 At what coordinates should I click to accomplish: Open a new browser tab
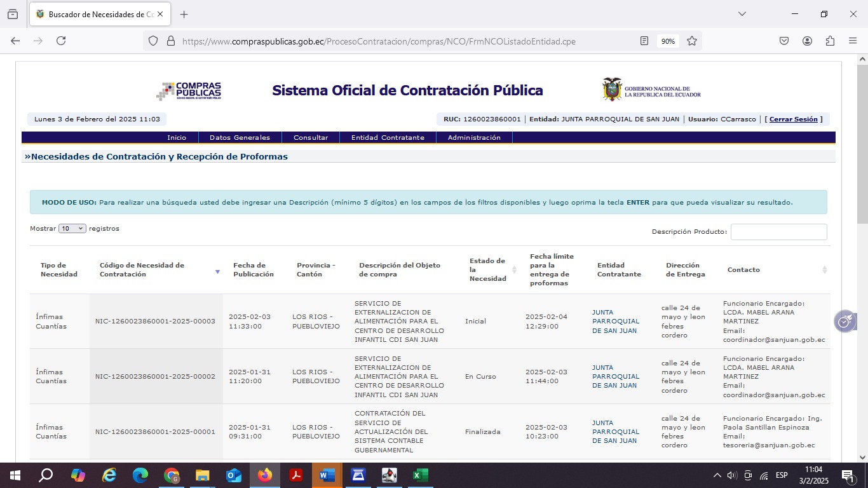(184, 14)
